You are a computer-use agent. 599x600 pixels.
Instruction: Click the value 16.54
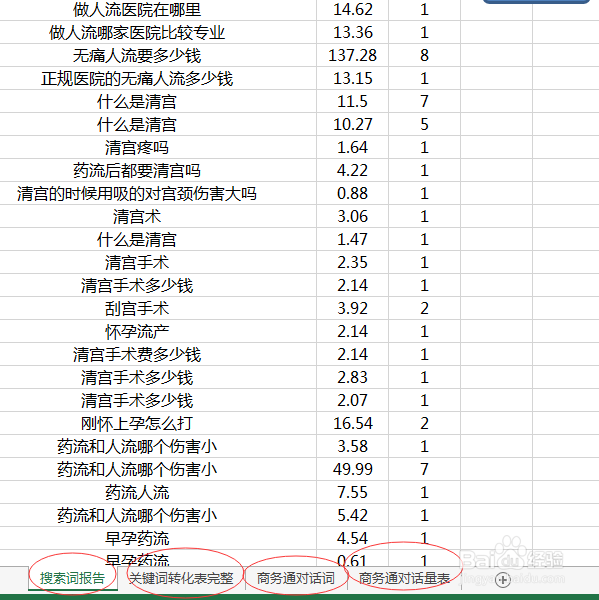[x=353, y=423]
